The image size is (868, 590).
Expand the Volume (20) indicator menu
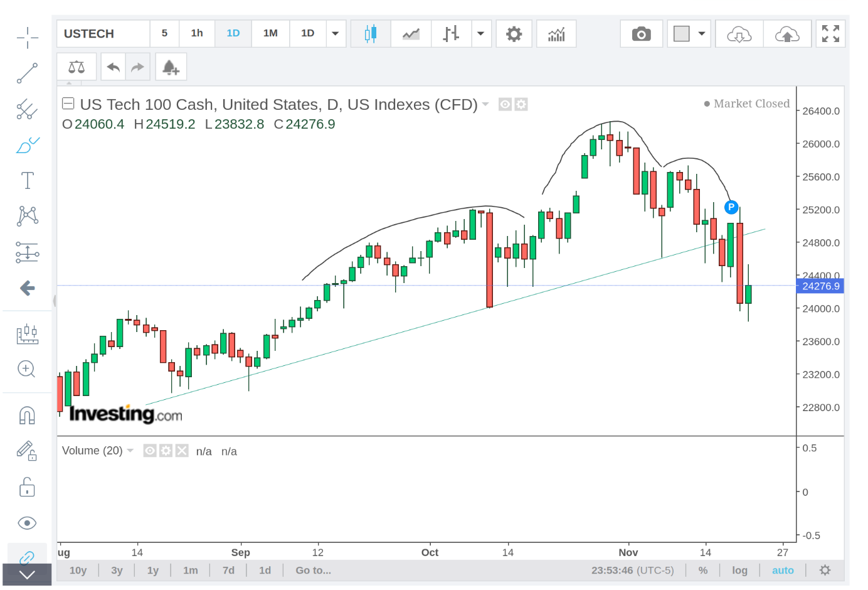pyautogui.click(x=130, y=451)
